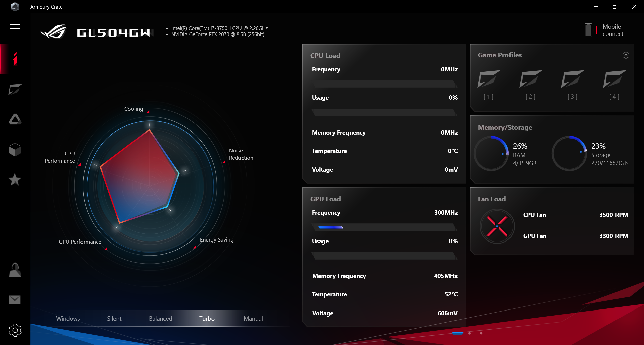Open the Settings gear in the sidebar
The height and width of the screenshot is (345, 644).
15,330
